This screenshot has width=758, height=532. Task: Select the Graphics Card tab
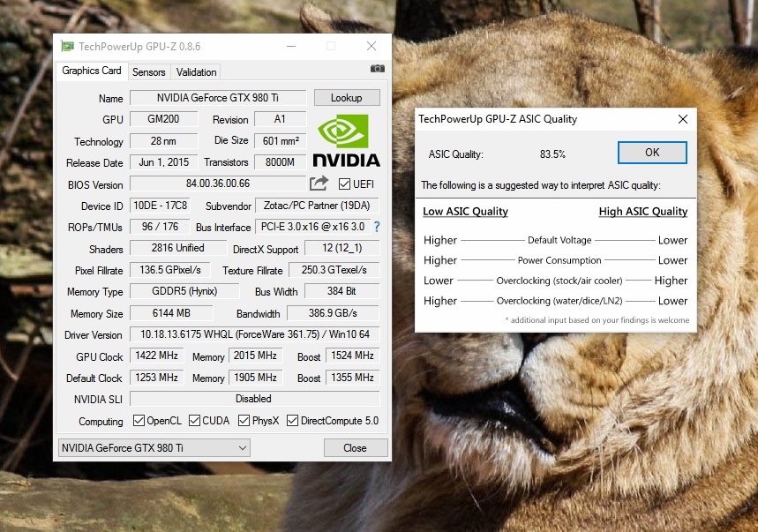pyautogui.click(x=92, y=71)
